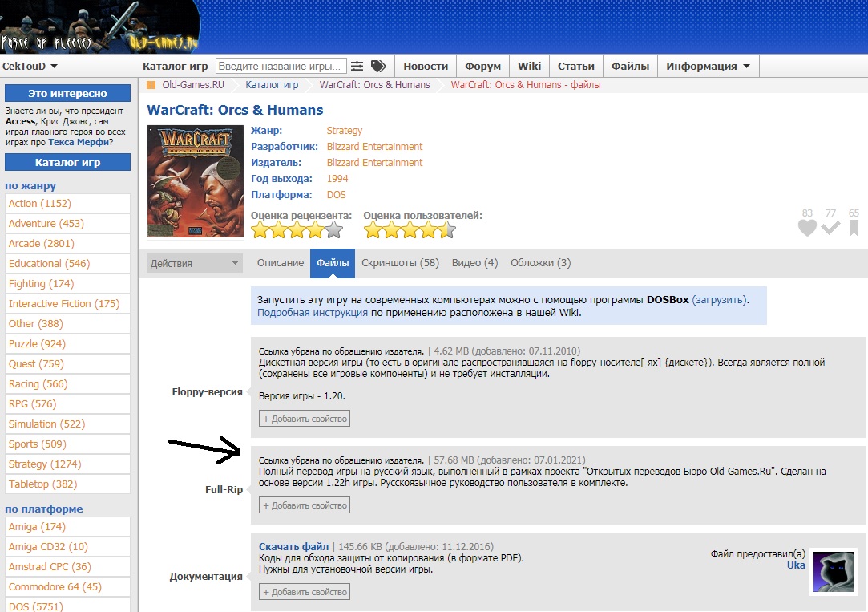Open the Подробная инструкция link

point(313,312)
